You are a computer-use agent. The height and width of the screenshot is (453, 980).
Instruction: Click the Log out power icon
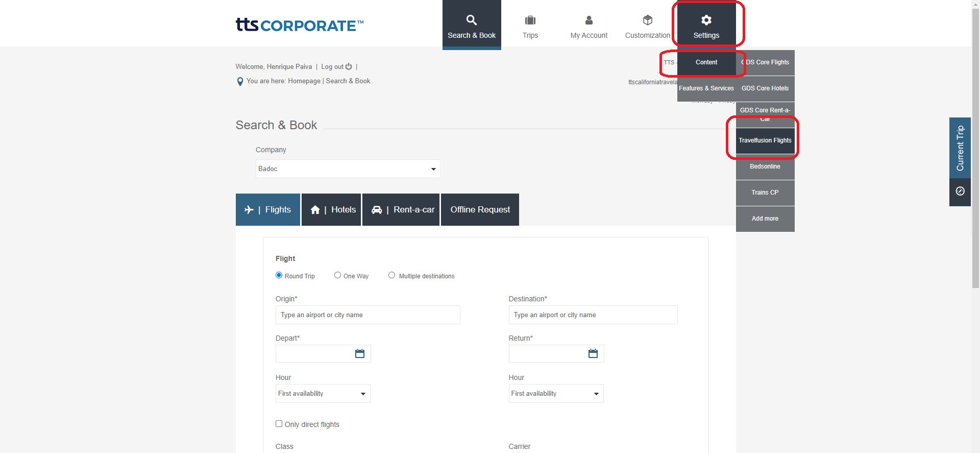click(349, 66)
